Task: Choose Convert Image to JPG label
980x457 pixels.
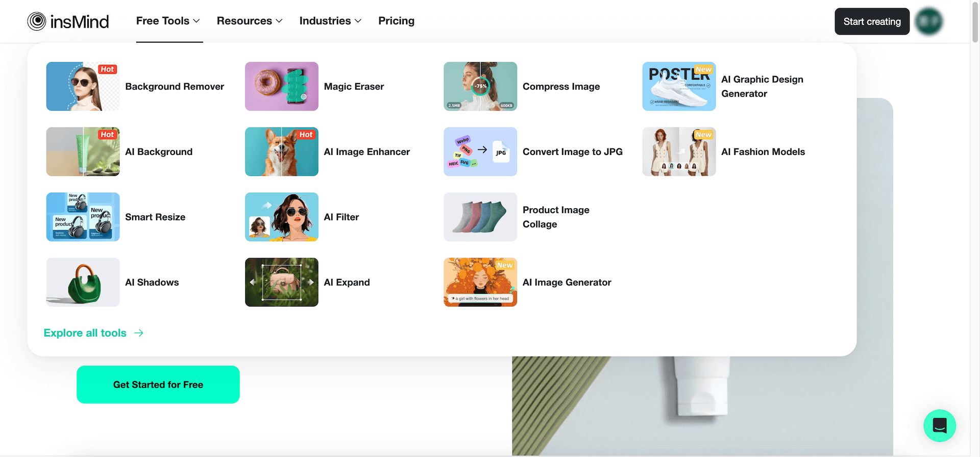Action: point(572,152)
